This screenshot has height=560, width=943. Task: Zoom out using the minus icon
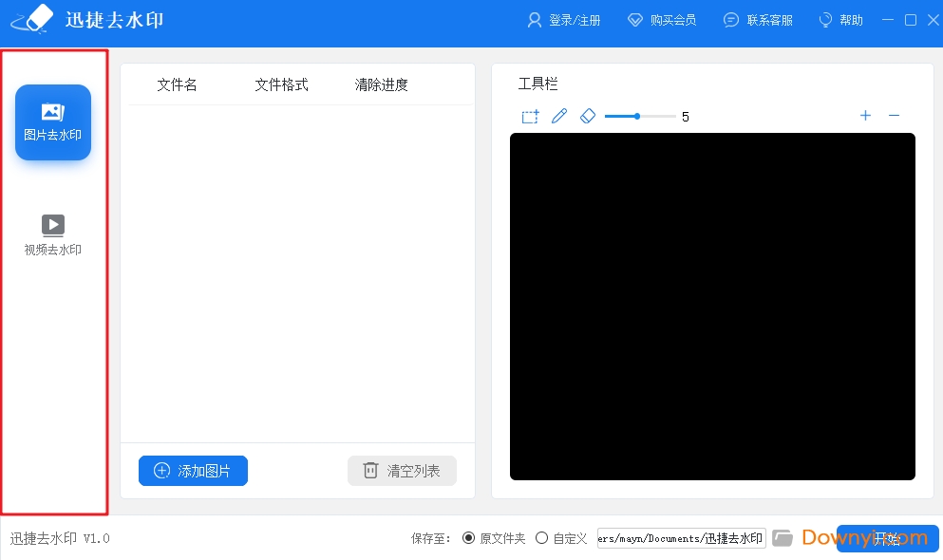[x=894, y=116]
